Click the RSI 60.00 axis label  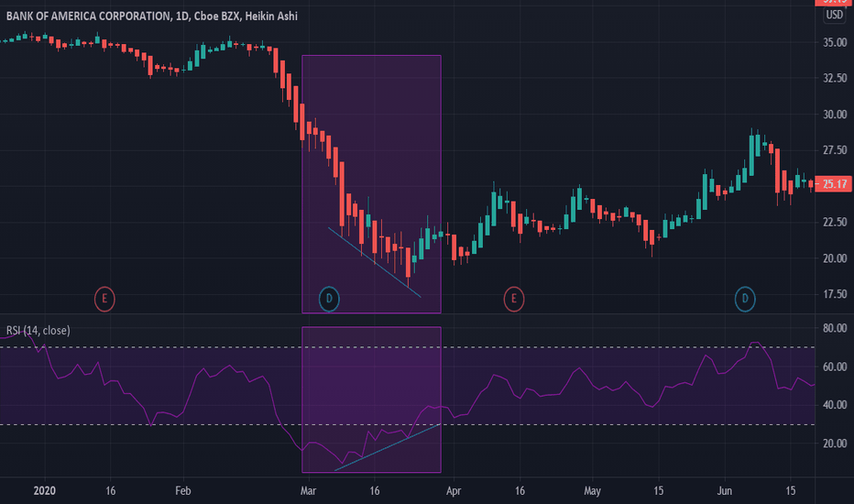click(835, 367)
